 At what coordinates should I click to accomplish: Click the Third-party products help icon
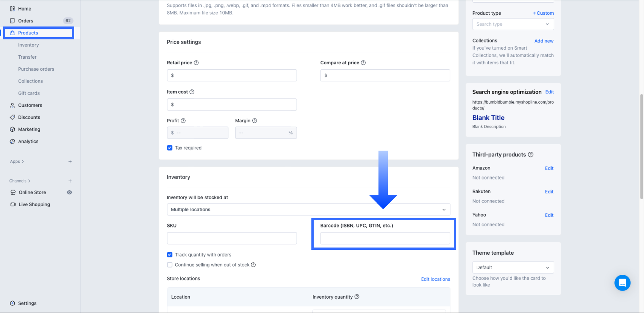(531, 154)
